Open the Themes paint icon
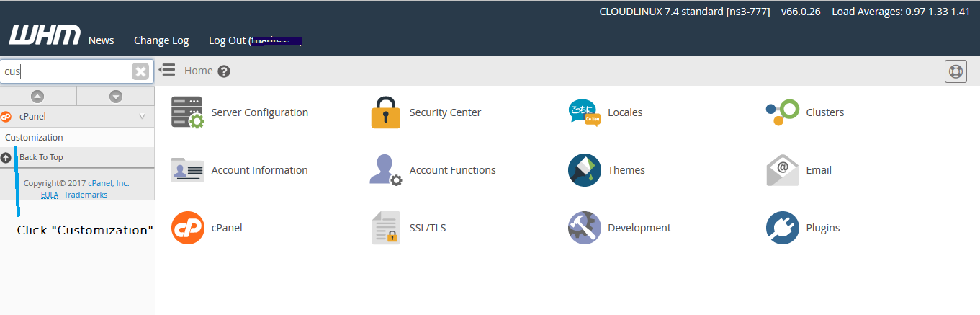The image size is (980, 315). click(584, 170)
